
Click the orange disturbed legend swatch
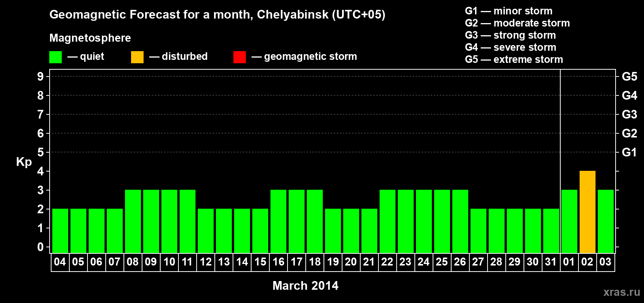(x=137, y=57)
